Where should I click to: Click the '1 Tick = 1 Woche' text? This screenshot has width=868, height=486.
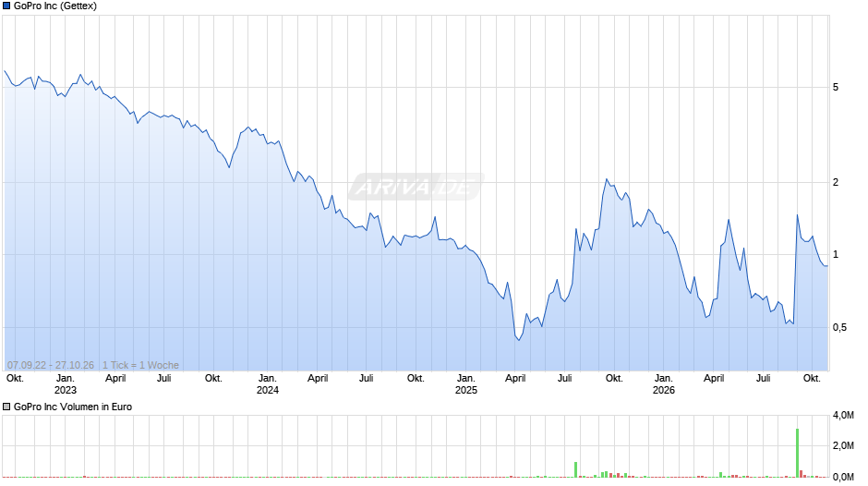point(140,365)
